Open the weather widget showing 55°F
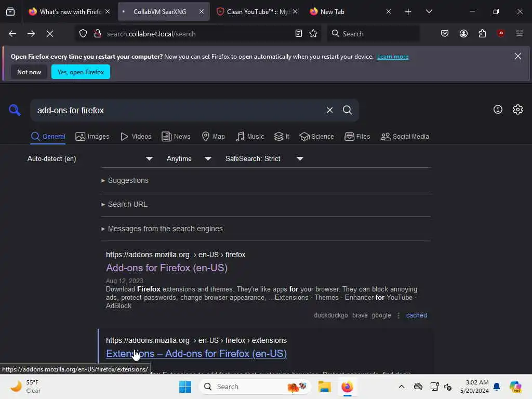Image resolution: width=532 pixels, height=399 pixels. click(25, 387)
